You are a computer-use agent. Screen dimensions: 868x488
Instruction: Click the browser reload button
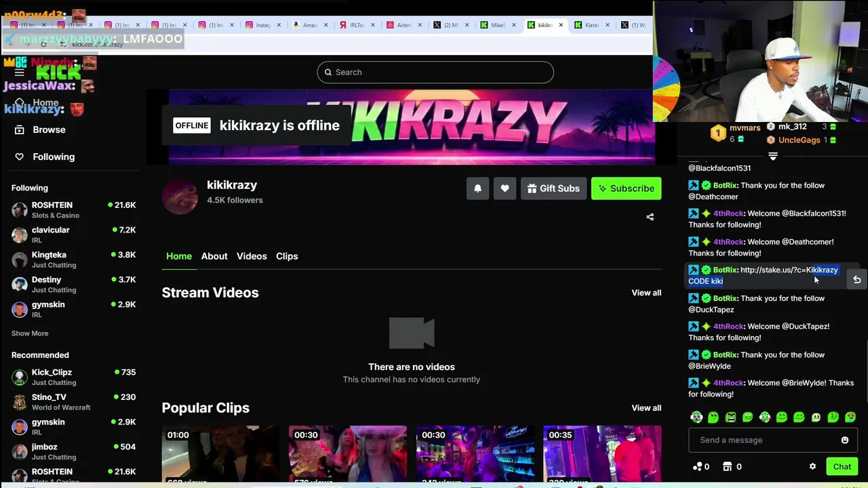43,45
